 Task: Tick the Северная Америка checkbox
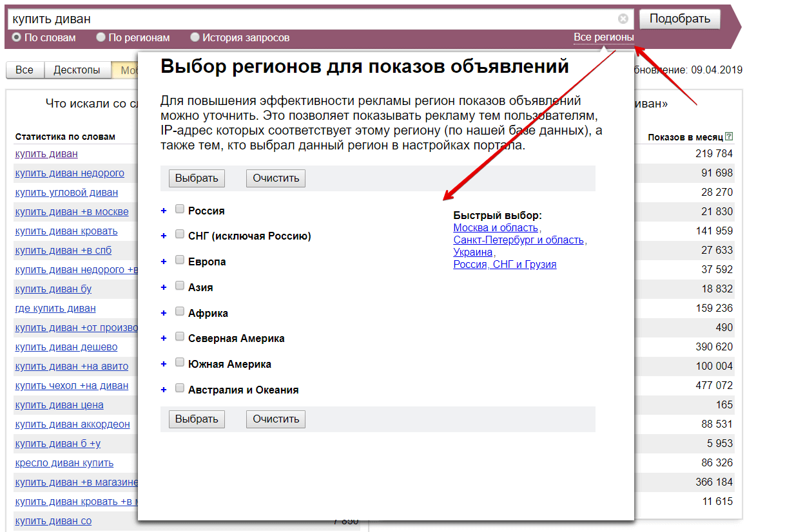[x=180, y=337]
